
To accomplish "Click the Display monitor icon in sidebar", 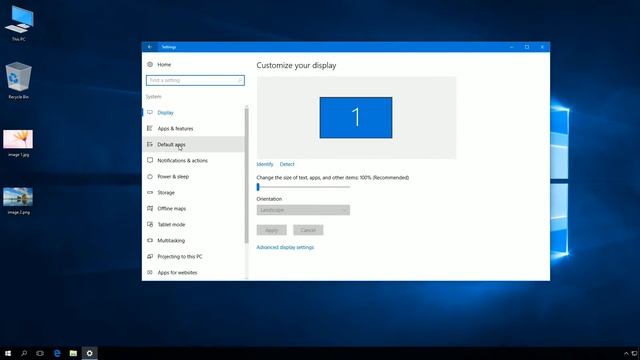I will tap(150, 112).
